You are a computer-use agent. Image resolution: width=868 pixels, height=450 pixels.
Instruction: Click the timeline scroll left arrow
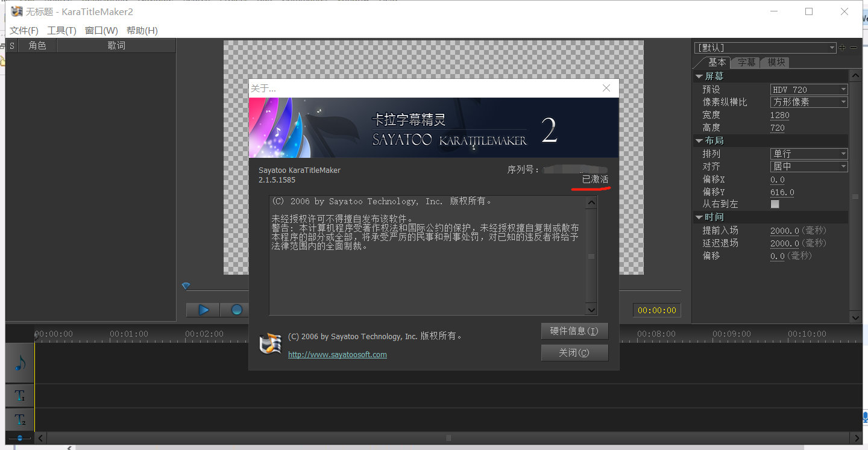tap(40, 438)
